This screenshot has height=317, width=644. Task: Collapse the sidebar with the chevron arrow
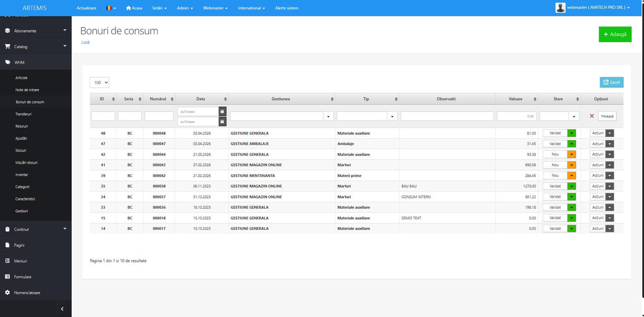(62, 309)
